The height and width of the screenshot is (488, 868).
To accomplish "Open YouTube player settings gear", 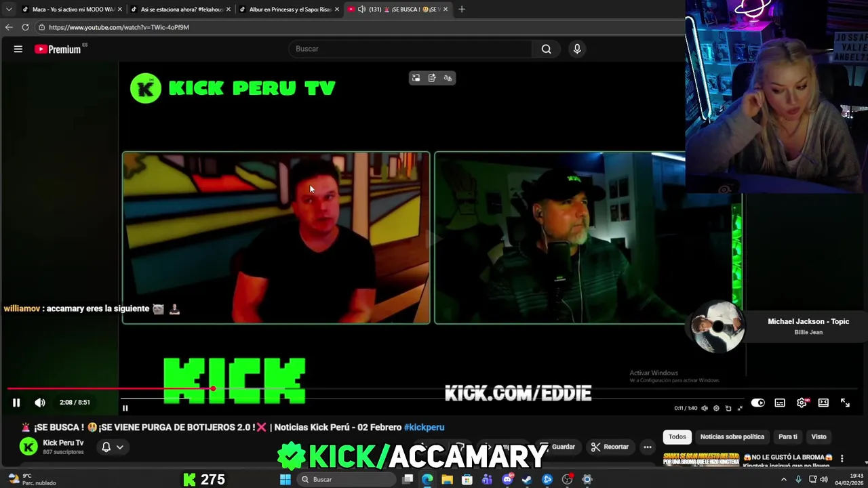I will click(x=802, y=403).
